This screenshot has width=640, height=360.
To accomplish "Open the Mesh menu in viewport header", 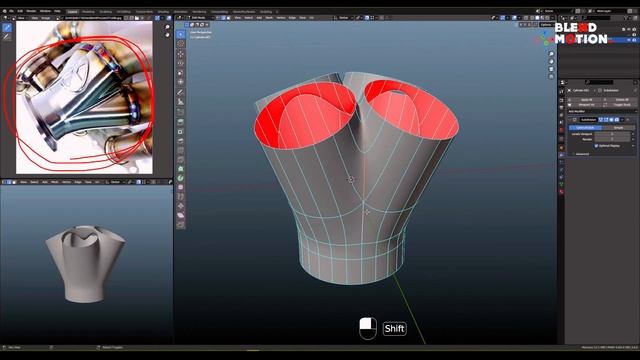I will coord(269,18).
